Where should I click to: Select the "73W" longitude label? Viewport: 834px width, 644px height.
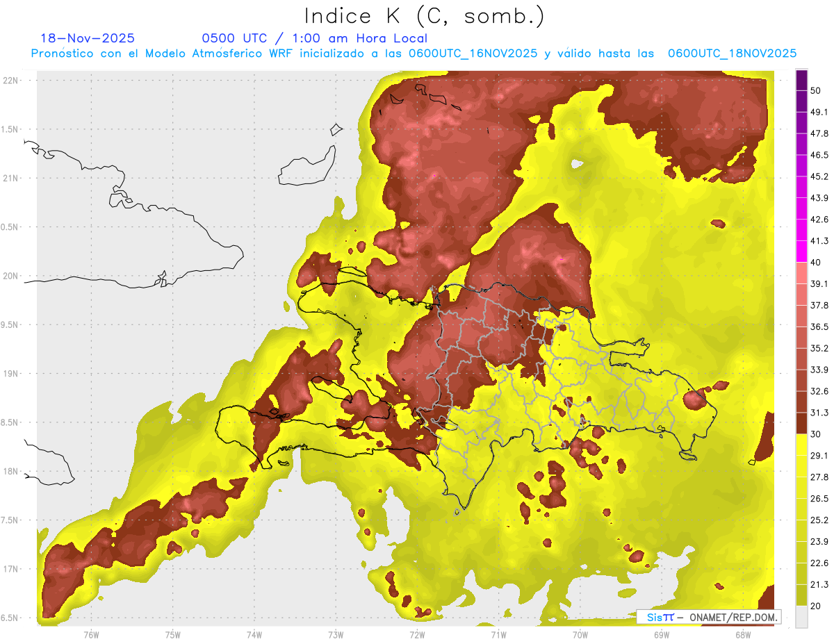click(336, 634)
